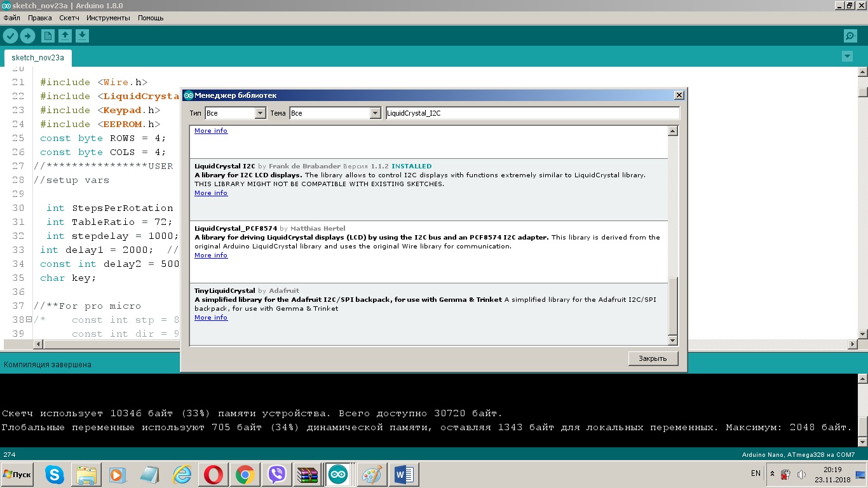Collapse the code fold at line 38
The height and width of the screenshot is (488, 868).
tap(29, 320)
